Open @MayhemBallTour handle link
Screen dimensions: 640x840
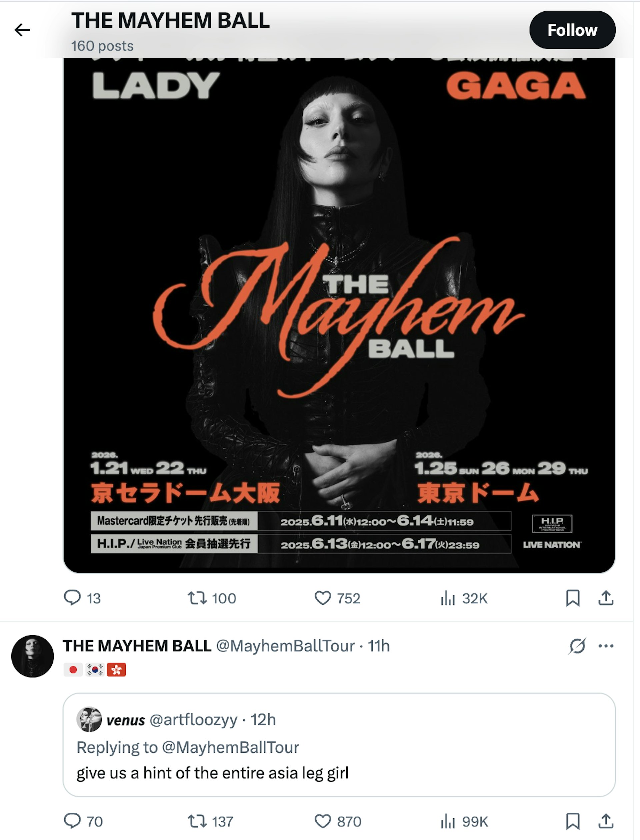click(285, 646)
